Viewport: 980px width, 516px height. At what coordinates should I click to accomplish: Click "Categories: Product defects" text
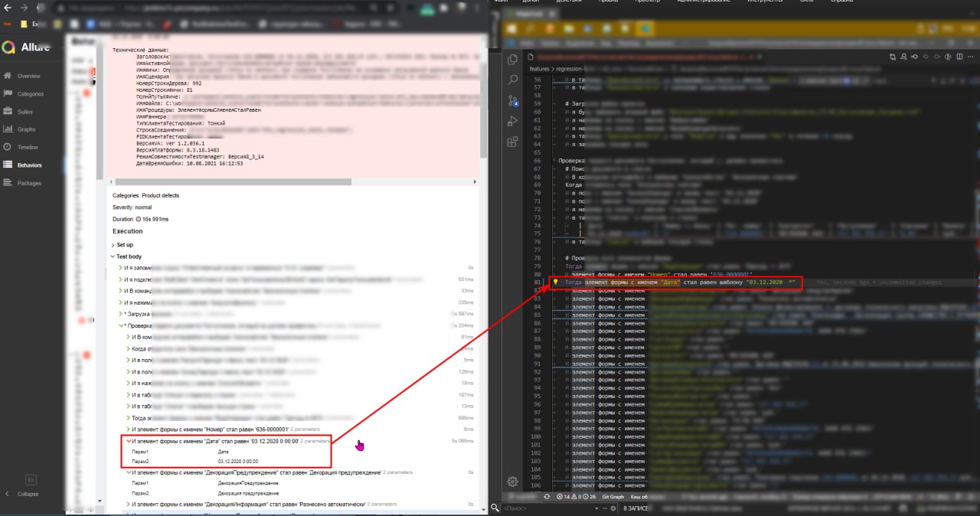click(x=146, y=195)
